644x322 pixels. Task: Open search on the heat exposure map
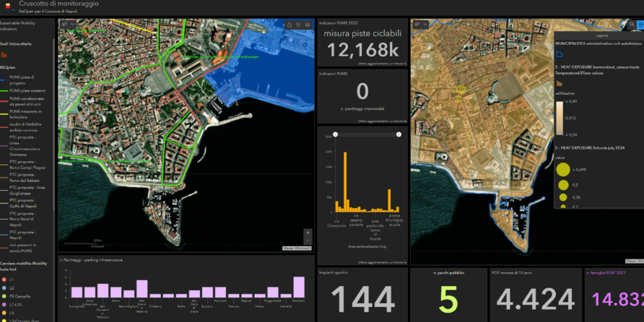click(x=632, y=25)
